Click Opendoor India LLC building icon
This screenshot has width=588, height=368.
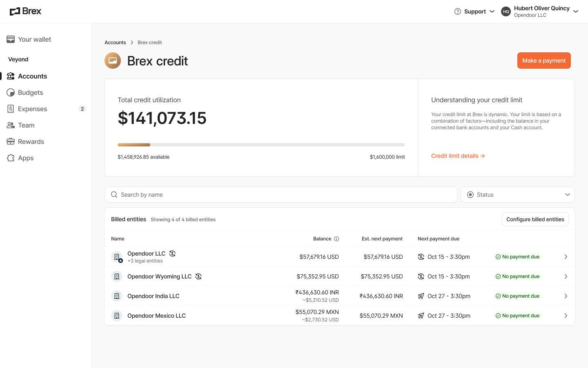tap(117, 296)
